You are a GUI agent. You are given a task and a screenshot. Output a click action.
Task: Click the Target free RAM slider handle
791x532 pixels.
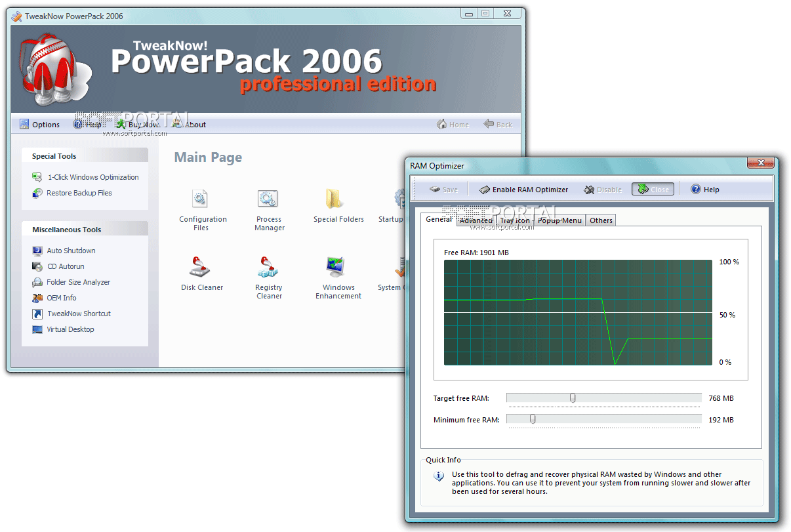point(573,398)
